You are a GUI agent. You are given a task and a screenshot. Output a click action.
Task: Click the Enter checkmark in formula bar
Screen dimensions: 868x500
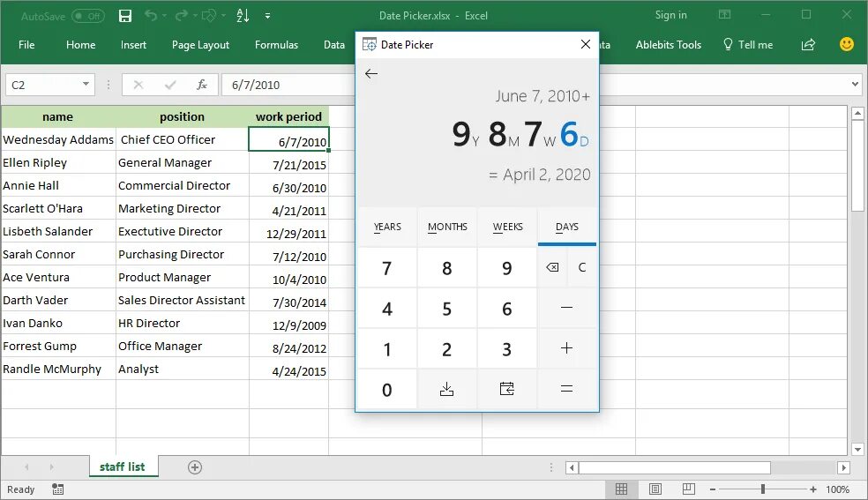tap(170, 85)
